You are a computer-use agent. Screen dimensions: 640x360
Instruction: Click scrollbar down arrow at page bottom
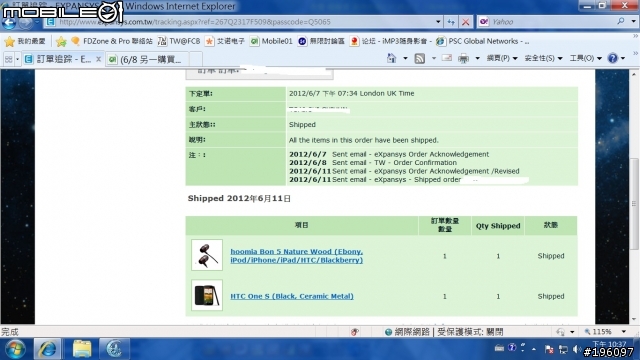(x=634, y=320)
